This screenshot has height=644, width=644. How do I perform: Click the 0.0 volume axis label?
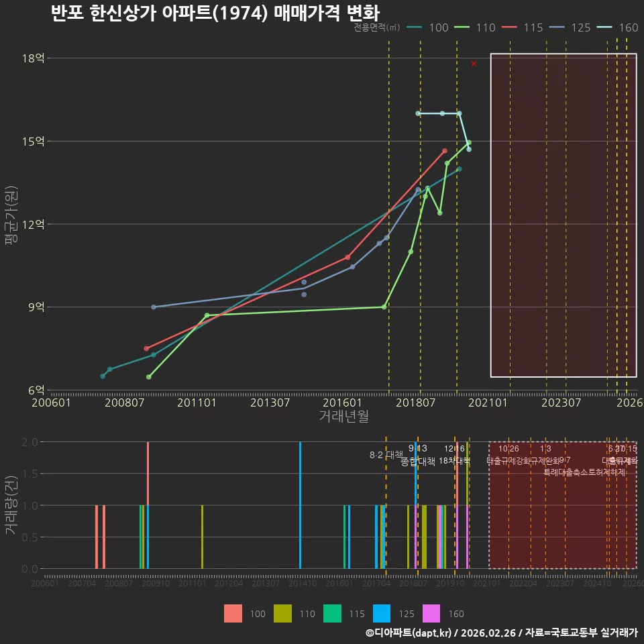[x=30, y=569]
